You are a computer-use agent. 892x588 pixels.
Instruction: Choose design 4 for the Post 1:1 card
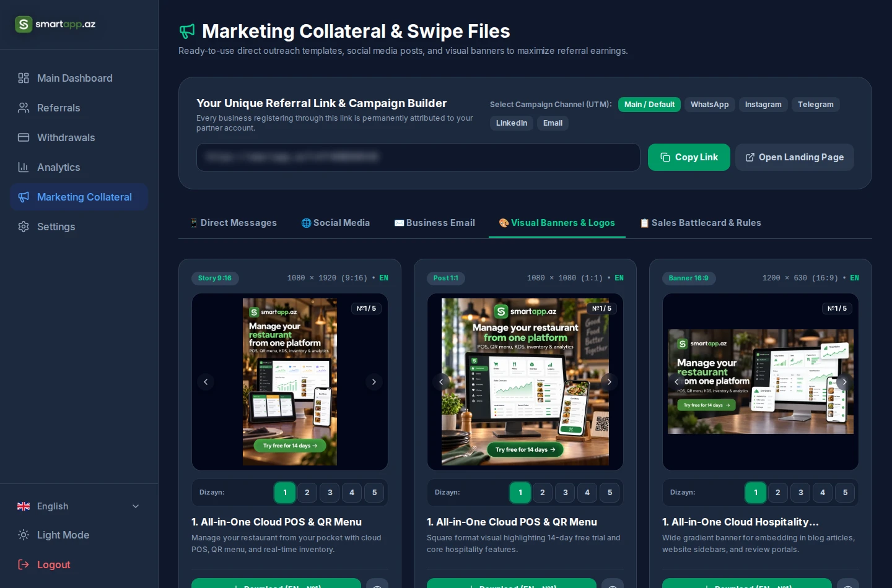tap(587, 493)
